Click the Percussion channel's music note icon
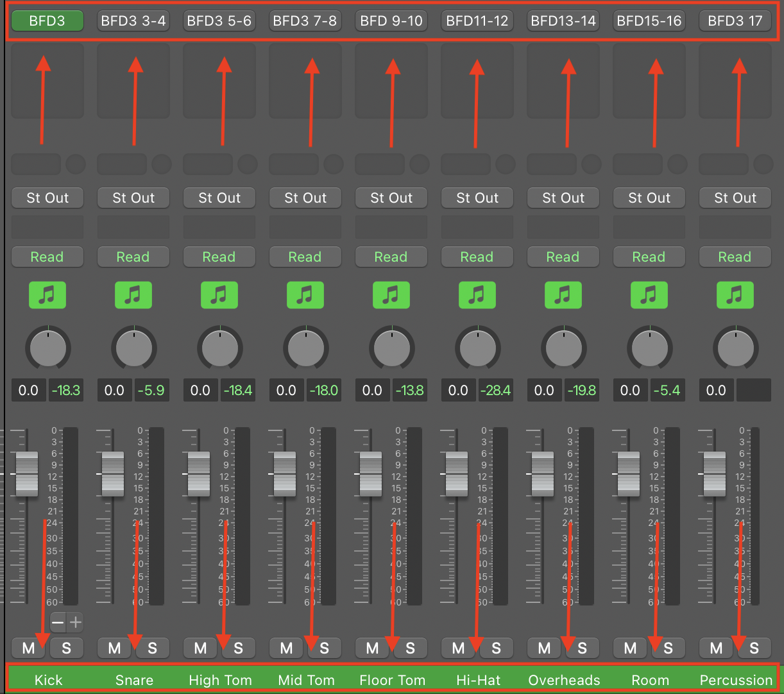This screenshot has height=694, width=784. coord(735,295)
